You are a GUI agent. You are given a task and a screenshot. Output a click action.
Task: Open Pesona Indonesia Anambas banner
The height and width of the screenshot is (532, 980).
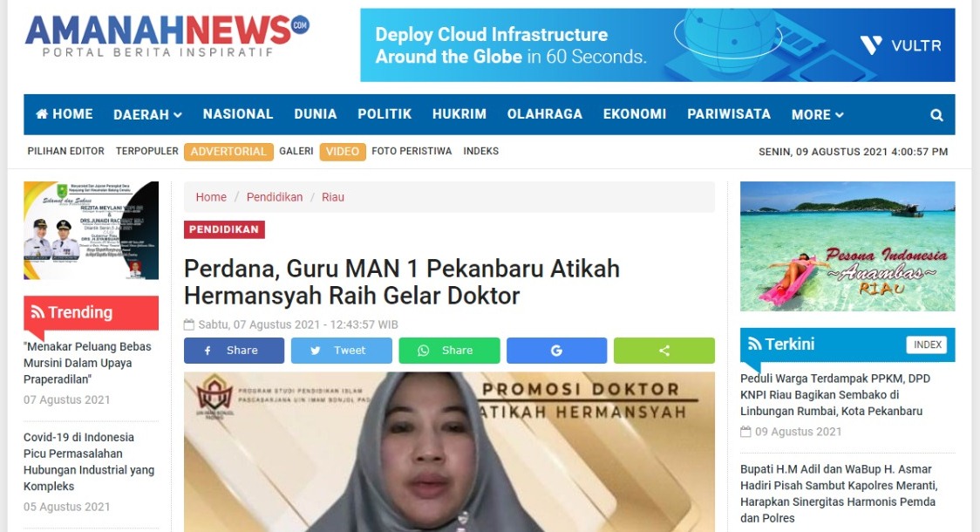click(847, 246)
